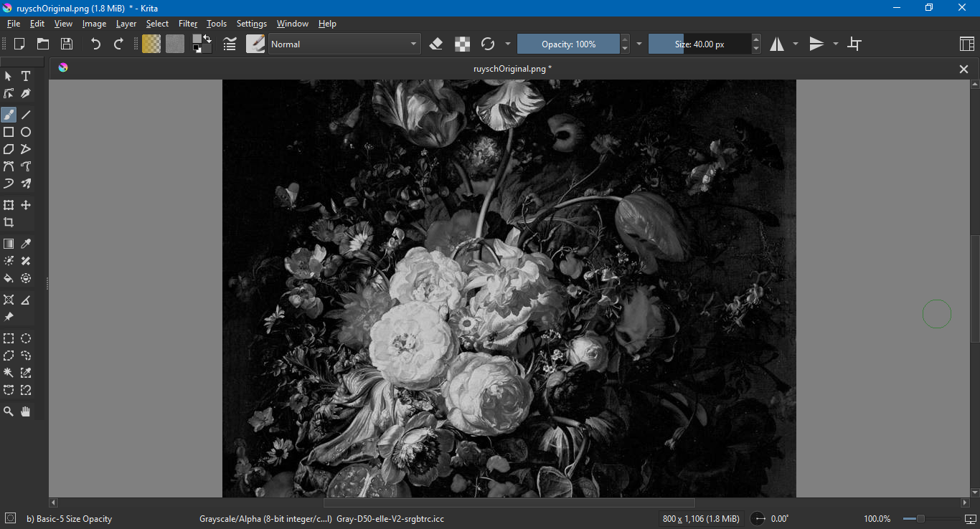Open the Layer menu
This screenshot has width=980, height=529.
pyautogui.click(x=126, y=24)
